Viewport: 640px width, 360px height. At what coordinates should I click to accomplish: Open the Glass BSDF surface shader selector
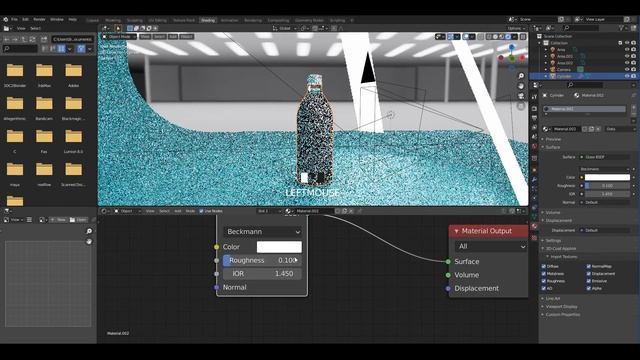[605, 157]
